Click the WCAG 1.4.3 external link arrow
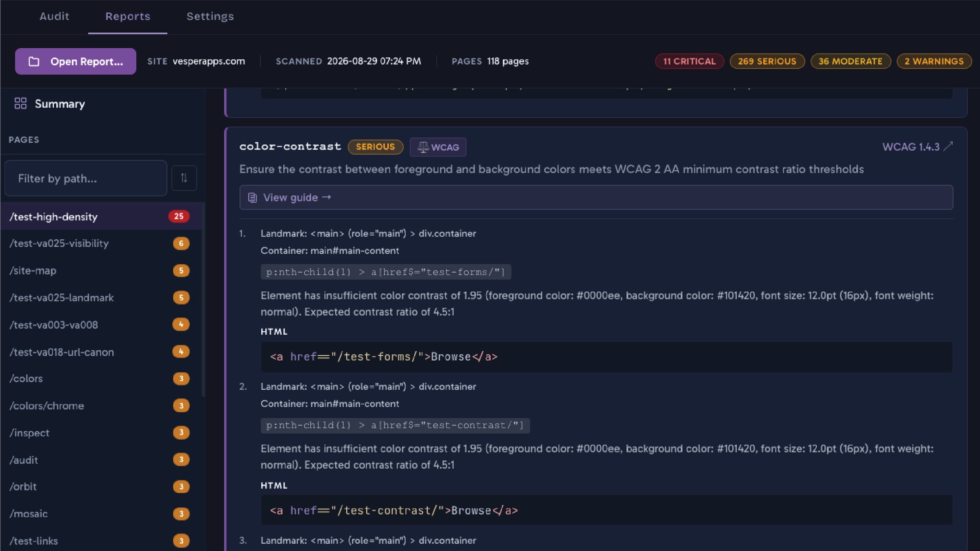Image resolution: width=980 pixels, height=551 pixels. click(x=948, y=146)
